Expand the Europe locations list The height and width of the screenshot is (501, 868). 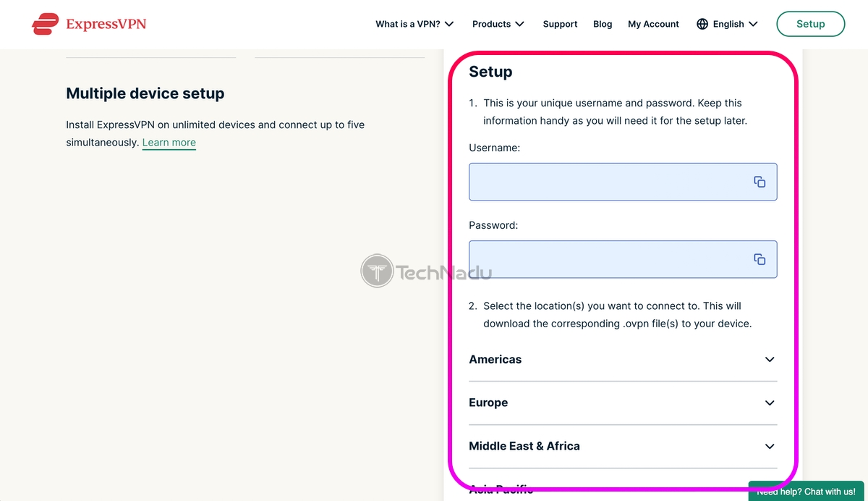pyautogui.click(x=623, y=403)
